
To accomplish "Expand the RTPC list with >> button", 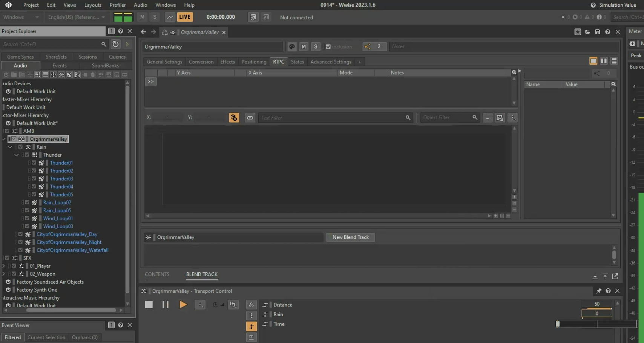I will point(151,82).
